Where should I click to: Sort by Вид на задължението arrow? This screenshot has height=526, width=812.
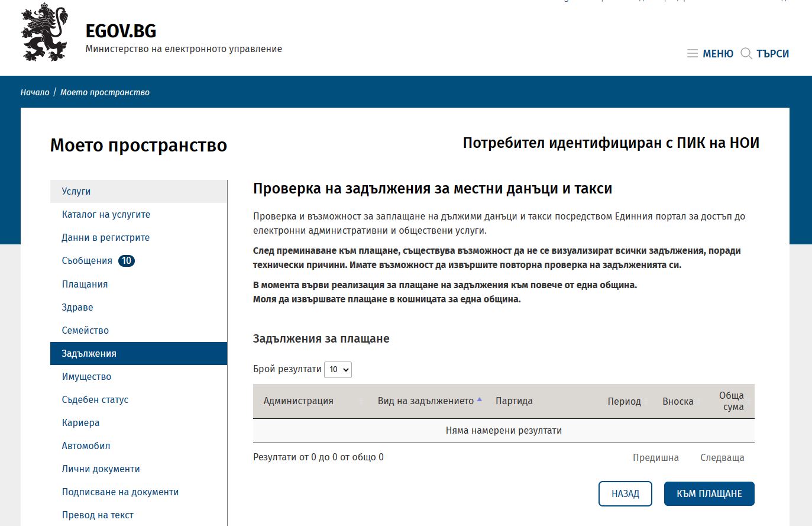(x=480, y=400)
